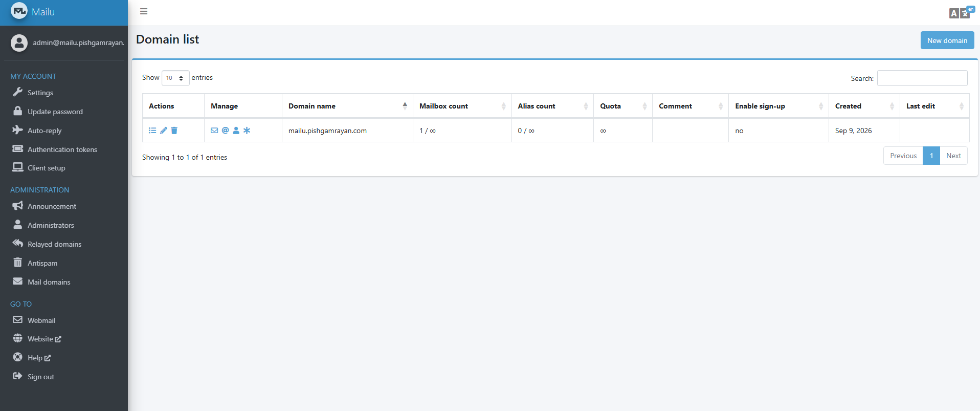980x411 pixels.
Task: Sort by Enable sign-up column
Action: coord(778,106)
